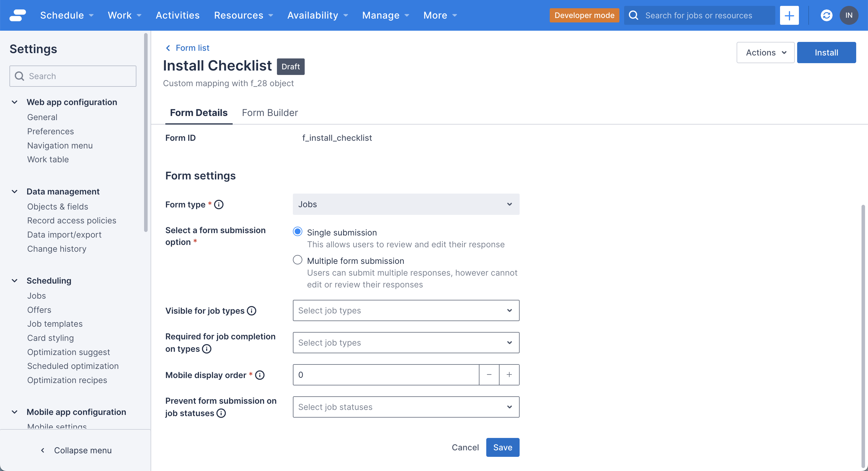Image resolution: width=868 pixels, height=471 pixels.
Task: Select the Single submission radio button
Action: tap(298, 232)
